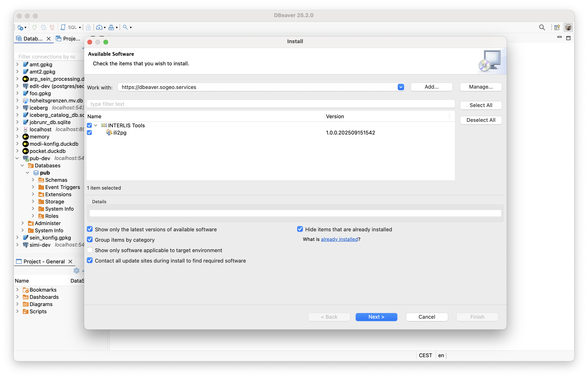Toggle Show only the latest versions checkbox
Viewport: 588px width, 378px height.
(x=90, y=229)
